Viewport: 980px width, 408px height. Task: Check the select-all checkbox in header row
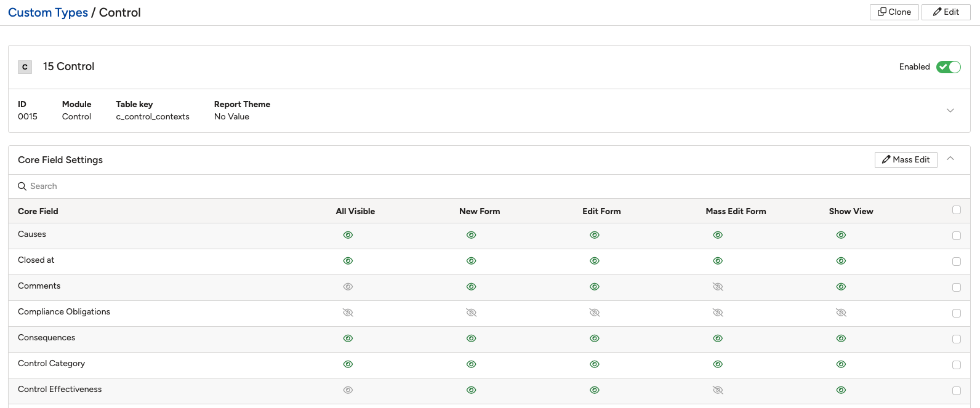pyautogui.click(x=957, y=210)
